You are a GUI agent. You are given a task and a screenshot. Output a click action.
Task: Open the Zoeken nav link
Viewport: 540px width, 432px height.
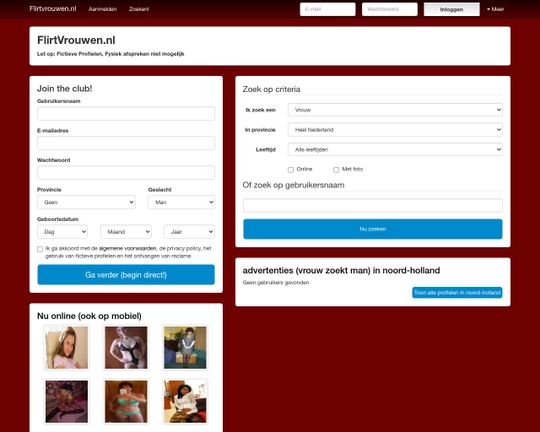139,9
